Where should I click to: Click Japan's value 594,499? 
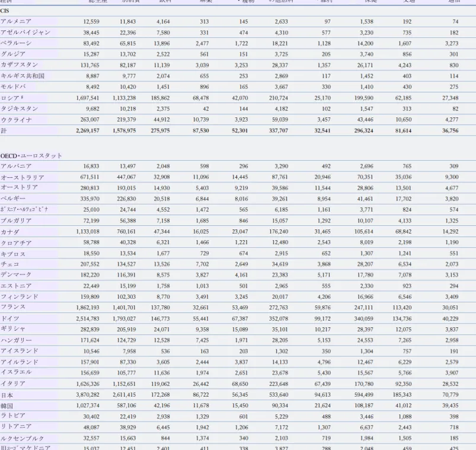point(364,395)
